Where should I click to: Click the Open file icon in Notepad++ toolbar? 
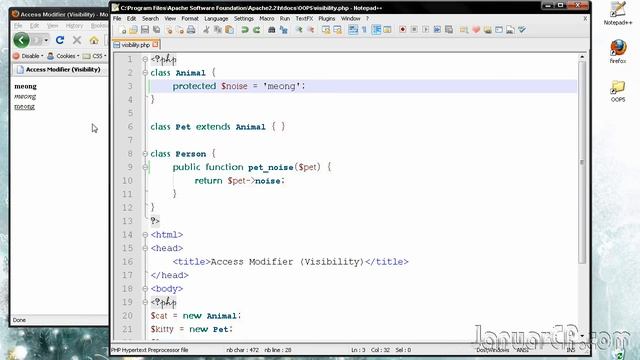tap(133, 30)
